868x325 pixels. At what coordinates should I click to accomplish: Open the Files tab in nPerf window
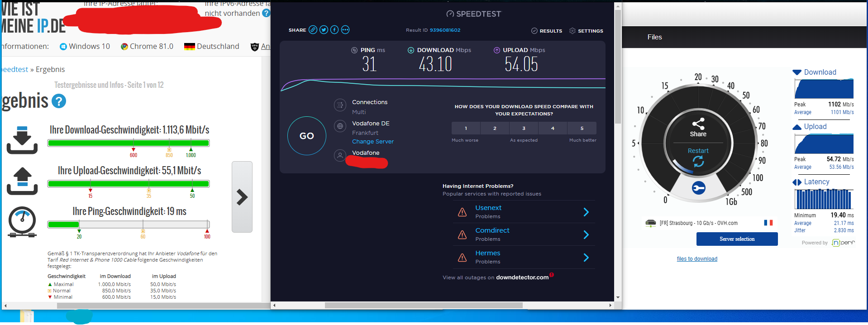pyautogui.click(x=654, y=37)
